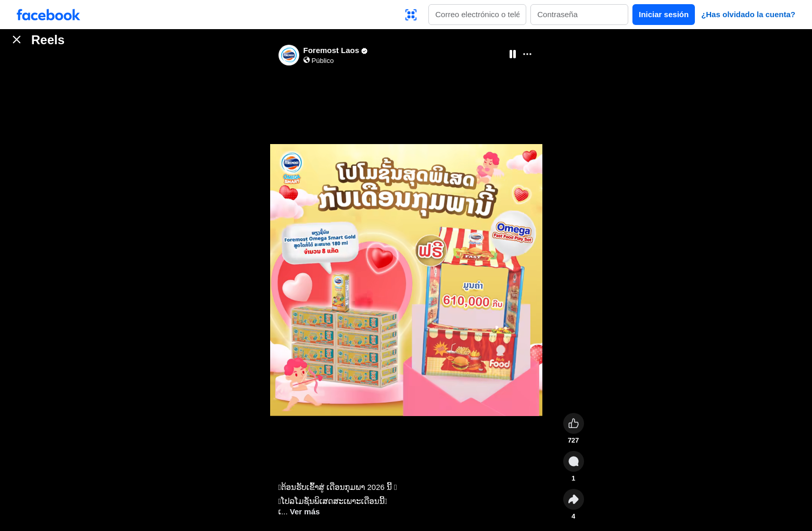Like the reel with thumbs-up icon

(574, 423)
